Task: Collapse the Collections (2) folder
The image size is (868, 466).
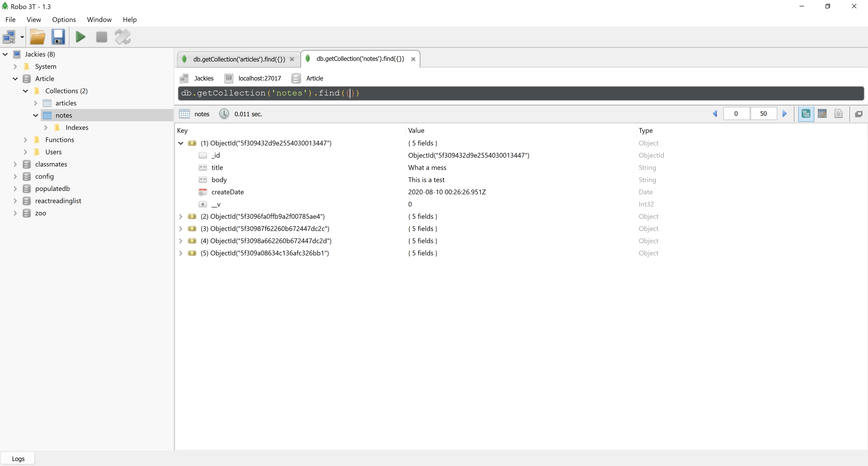Action: pyautogui.click(x=25, y=91)
